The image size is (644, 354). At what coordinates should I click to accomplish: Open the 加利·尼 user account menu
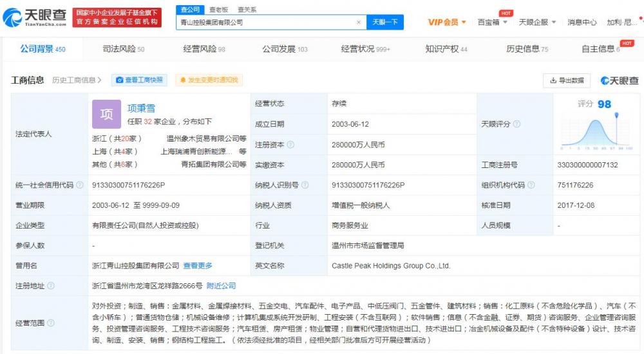621,22
